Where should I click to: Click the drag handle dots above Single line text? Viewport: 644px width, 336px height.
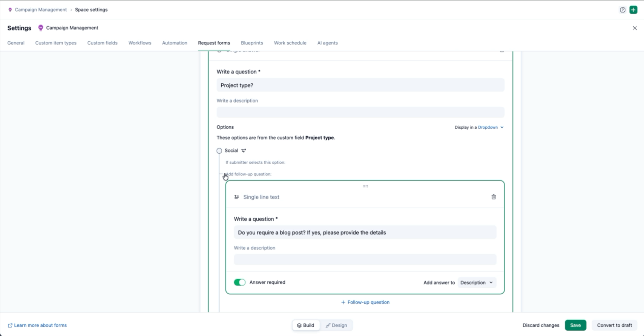365,186
